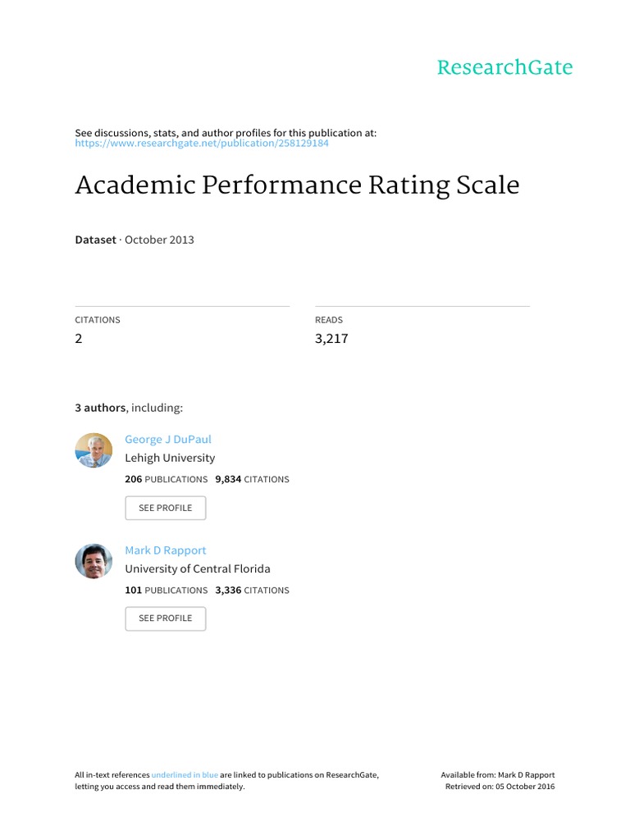Click DuPaul's 206 publications stat

point(166,479)
